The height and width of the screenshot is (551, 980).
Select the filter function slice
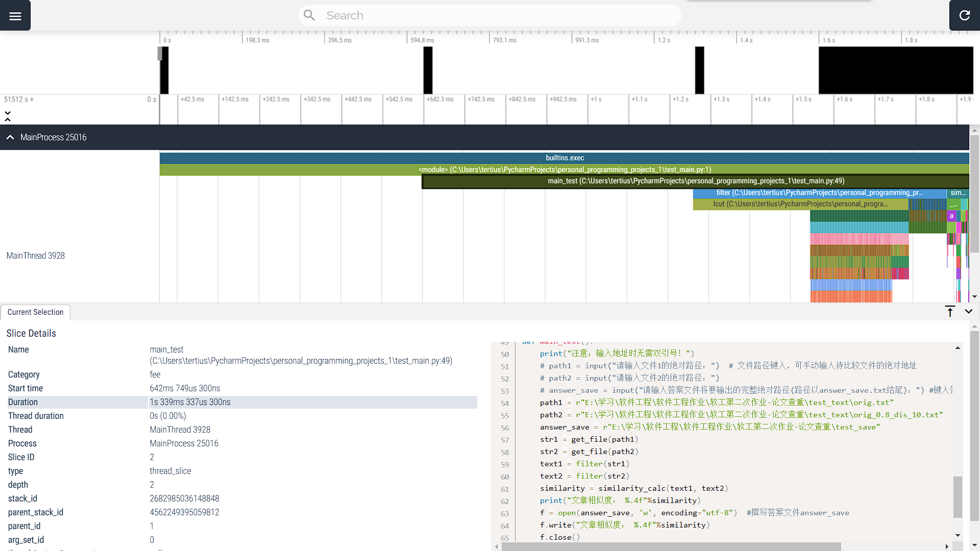(x=819, y=193)
